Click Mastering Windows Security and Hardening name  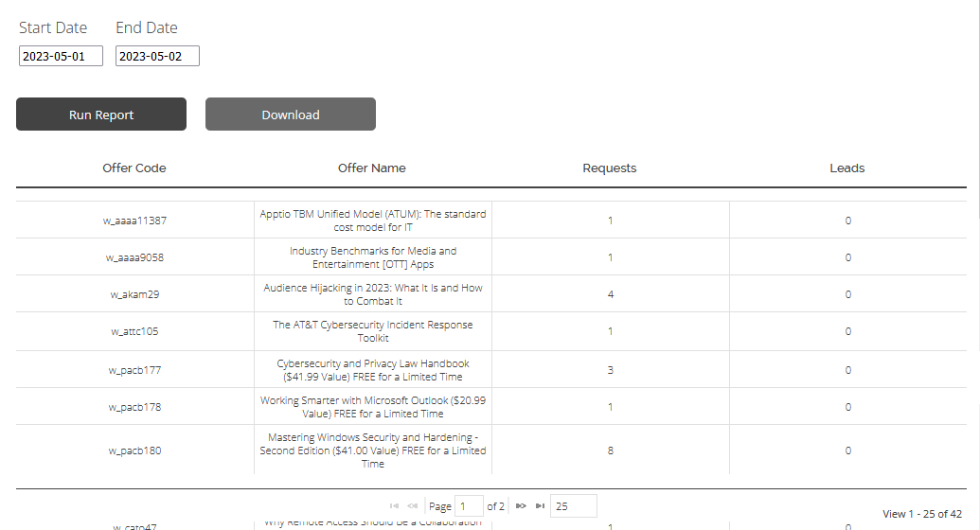tap(373, 450)
